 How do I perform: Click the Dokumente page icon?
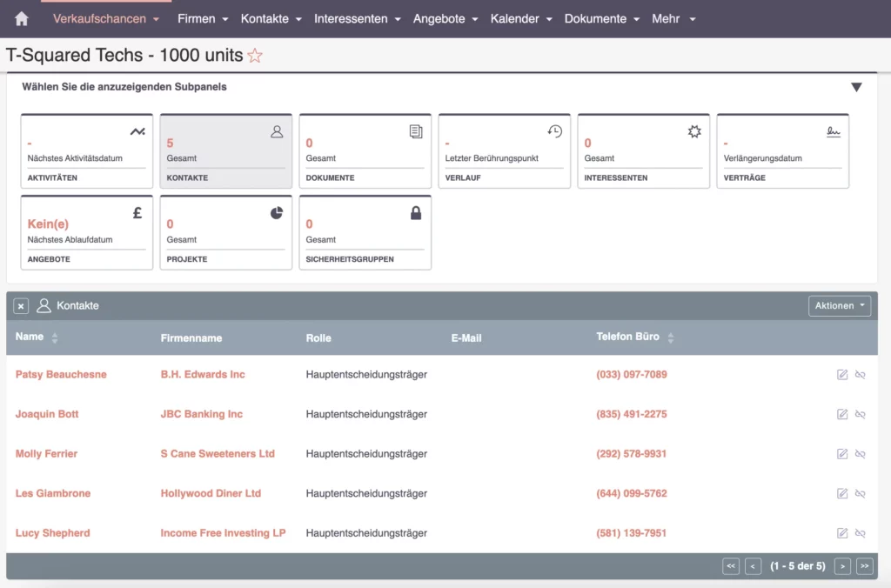pos(416,132)
